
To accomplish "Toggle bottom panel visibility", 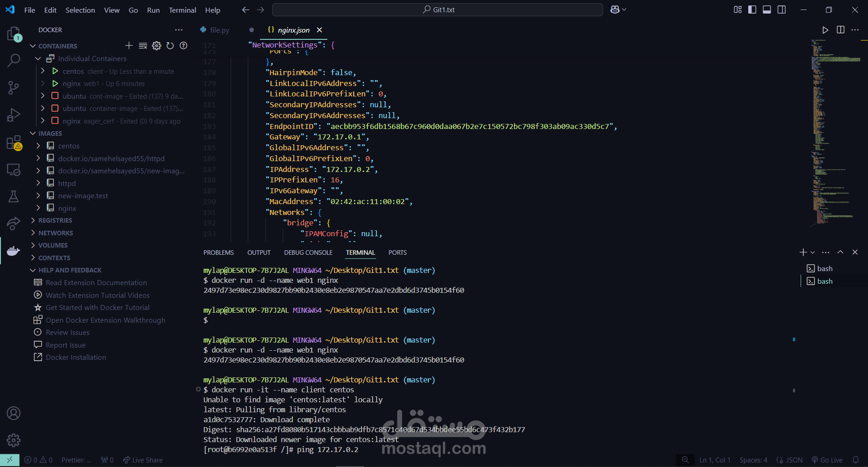I will coord(767,10).
